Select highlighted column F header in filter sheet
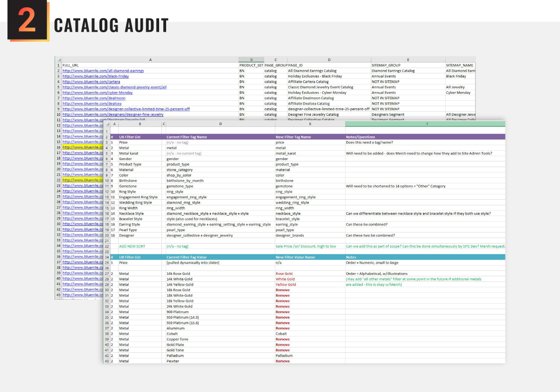This screenshot has width=560, height=392. [x=425, y=124]
